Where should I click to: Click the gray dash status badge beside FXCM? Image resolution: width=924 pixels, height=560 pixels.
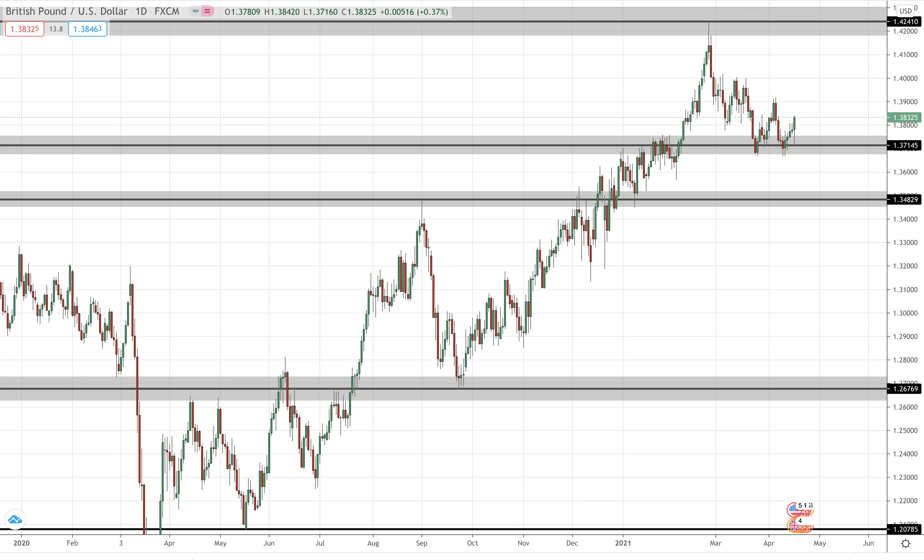[x=195, y=11]
